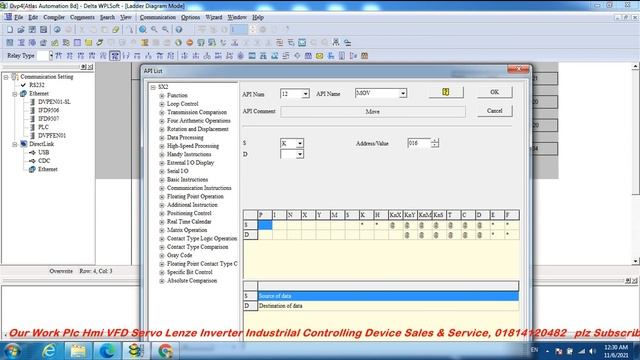Image resolution: width=640 pixels, height=360 pixels.
Task: Click the yellow envelope icon in relay toolbar
Action: [320, 56]
